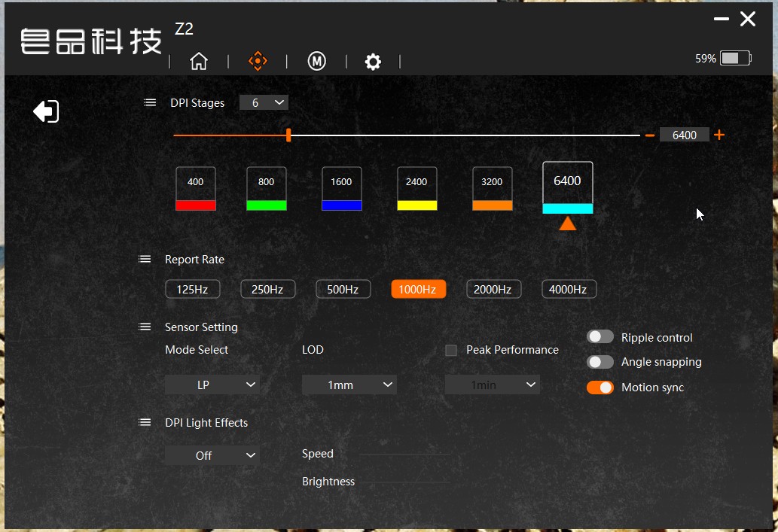Open the DPI sensor settings tab icon

click(258, 61)
